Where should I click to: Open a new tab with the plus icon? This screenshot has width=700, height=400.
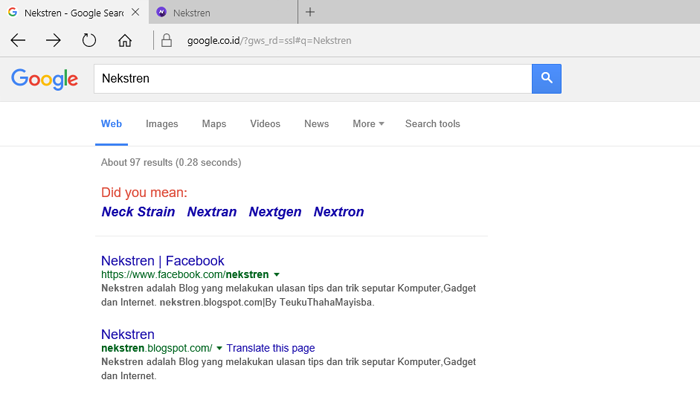[310, 12]
